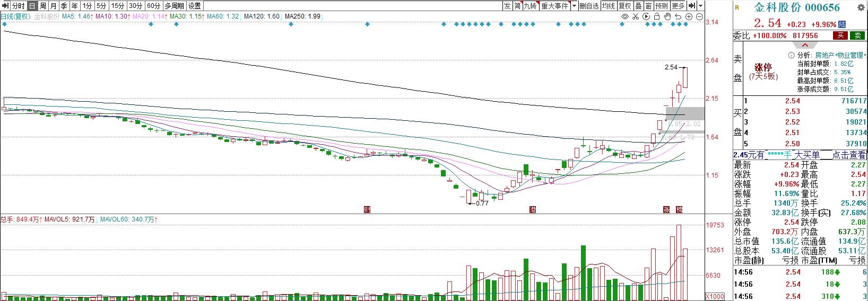This screenshot has width=868, height=301.
Task: Click the collapse arrow icon left of 分时
Action: 5,6
